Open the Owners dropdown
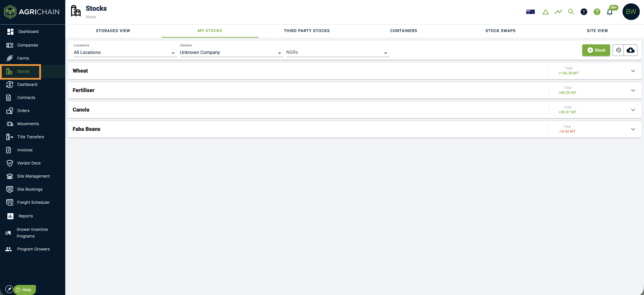 pos(231,53)
